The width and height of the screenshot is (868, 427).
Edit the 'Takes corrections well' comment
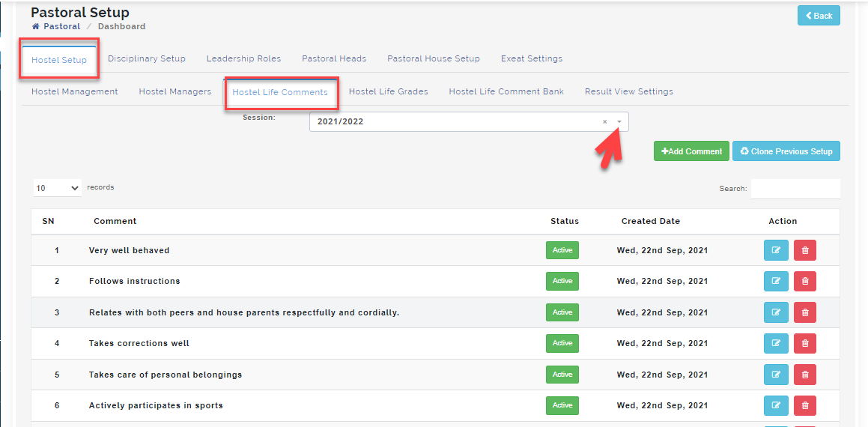pos(776,343)
